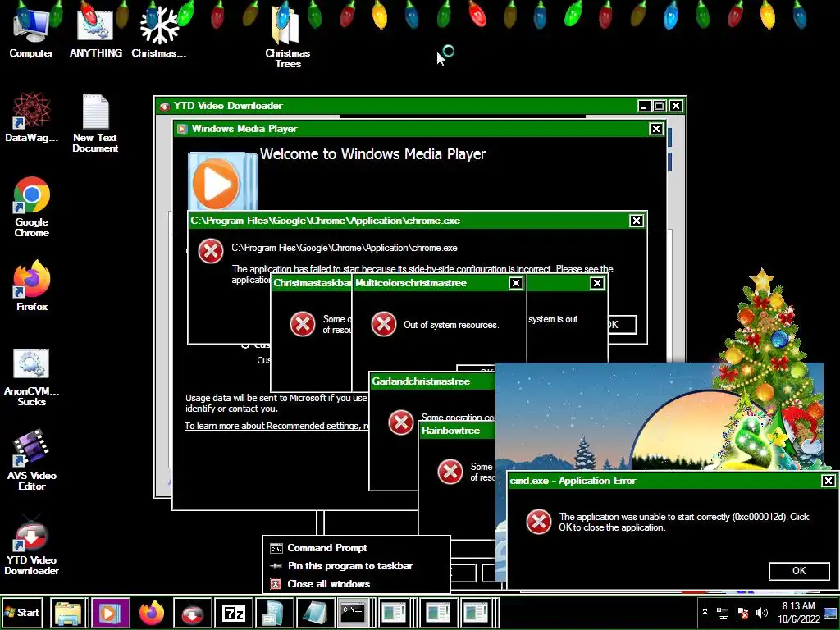The image size is (840, 630).
Task: Open the taskbar clock showing 8:13 AM
Action: (799, 612)
